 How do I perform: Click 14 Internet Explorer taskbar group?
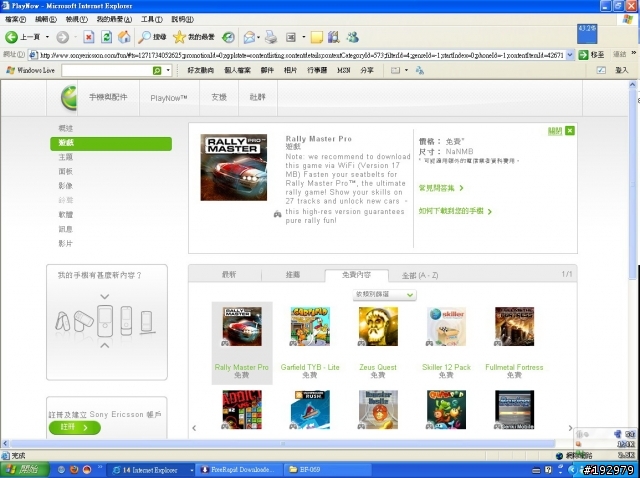tap(151, 469)
